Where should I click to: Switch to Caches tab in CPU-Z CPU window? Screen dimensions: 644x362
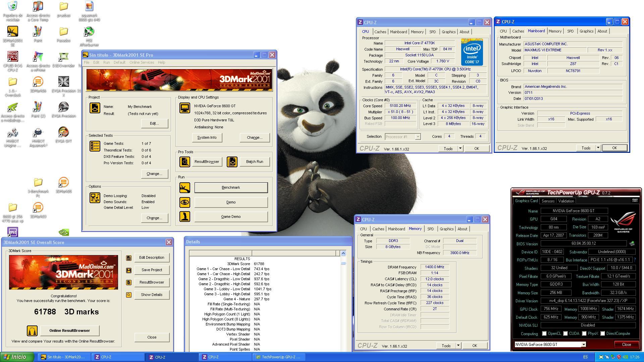(x=380, y=32)
